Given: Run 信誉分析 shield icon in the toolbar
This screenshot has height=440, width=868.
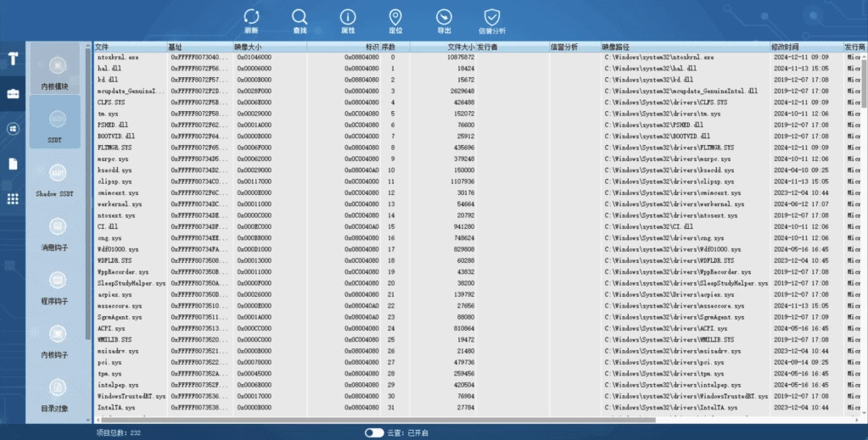Looking at the screenshot, I should (x=492, y=19).
